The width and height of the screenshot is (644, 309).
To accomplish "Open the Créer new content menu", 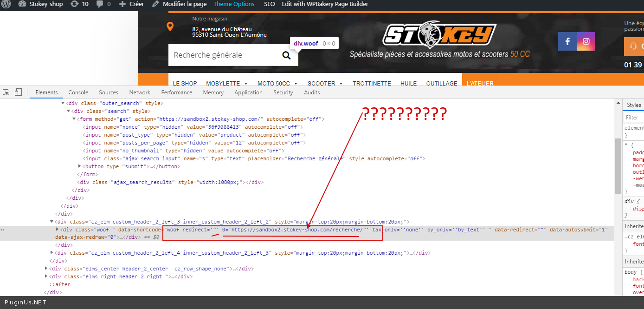I will tap(131, 4).
